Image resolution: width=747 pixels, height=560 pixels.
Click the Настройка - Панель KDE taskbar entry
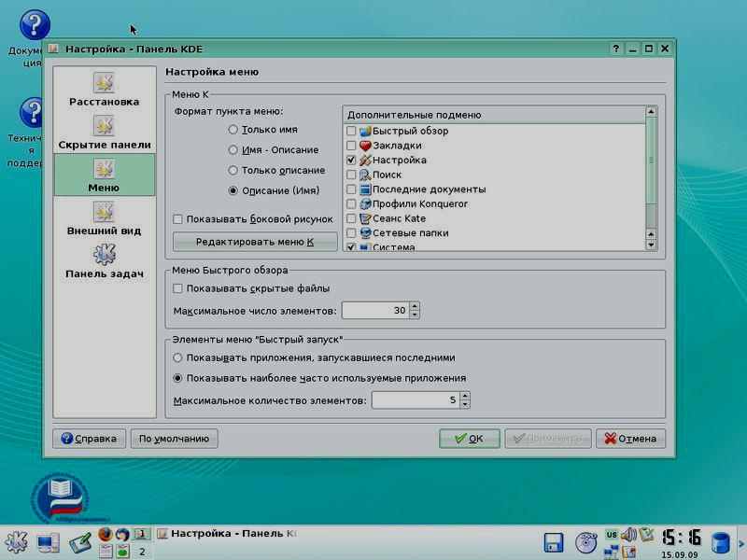[x=229, y=534]
